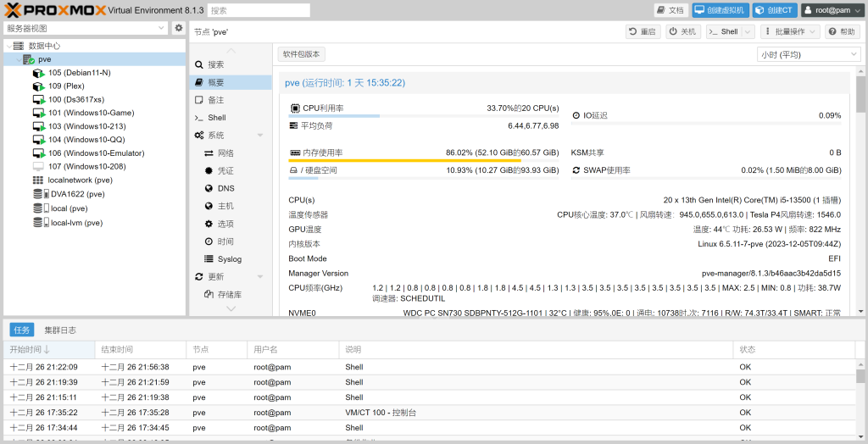Screen dimensions: 868x444
Task: Collapse the 更新 updates section arrow
Action: [260, 277]
